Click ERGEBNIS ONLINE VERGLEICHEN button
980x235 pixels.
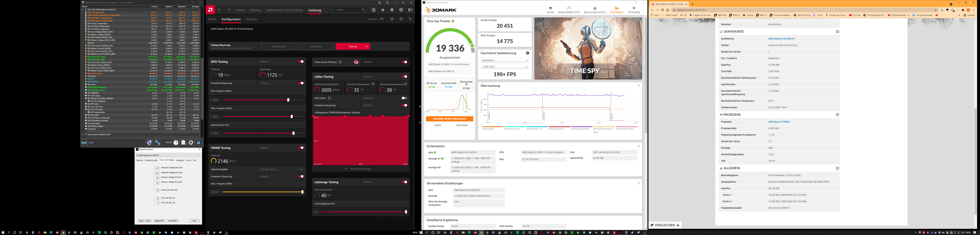click(449, 119)
